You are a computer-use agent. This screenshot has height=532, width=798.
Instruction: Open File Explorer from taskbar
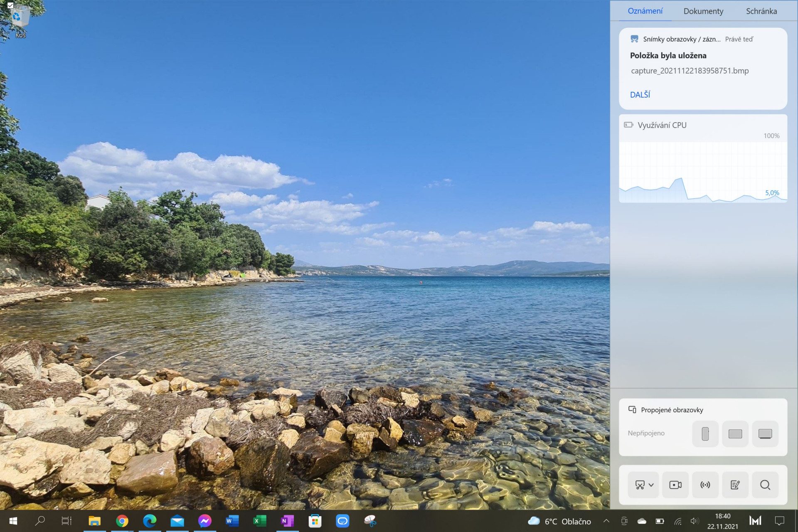pyautogui.click(x=95, y=521)
